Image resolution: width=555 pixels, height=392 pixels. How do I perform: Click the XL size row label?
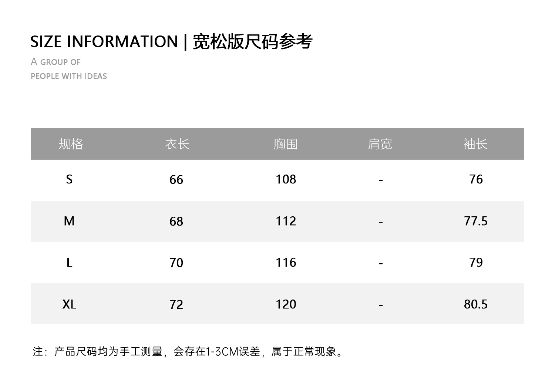click(69, 304)
